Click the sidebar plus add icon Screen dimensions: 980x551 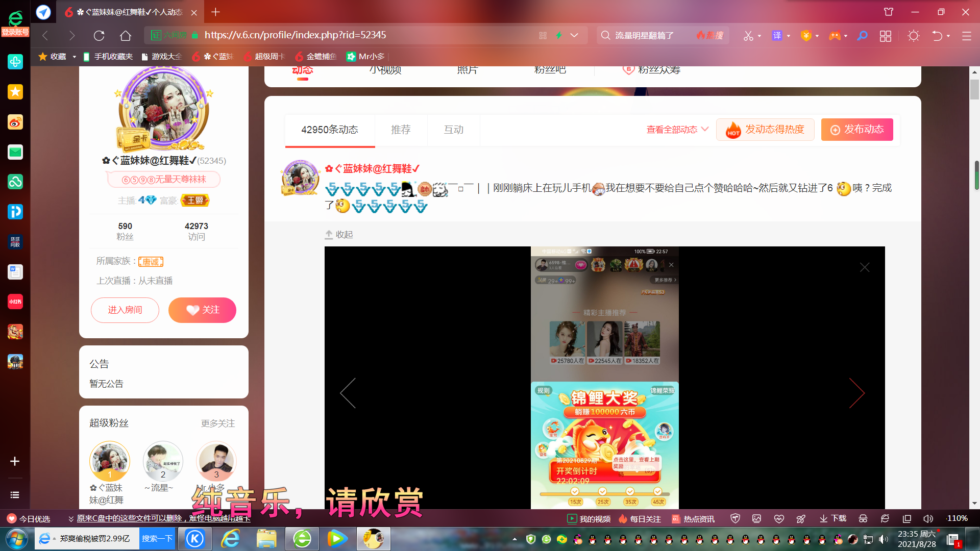point(15,461)
